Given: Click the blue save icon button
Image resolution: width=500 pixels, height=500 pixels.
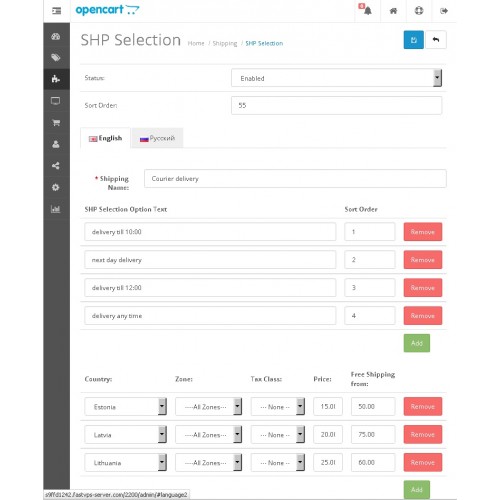Looking at the screenshot, I should (x=413, y=40).
